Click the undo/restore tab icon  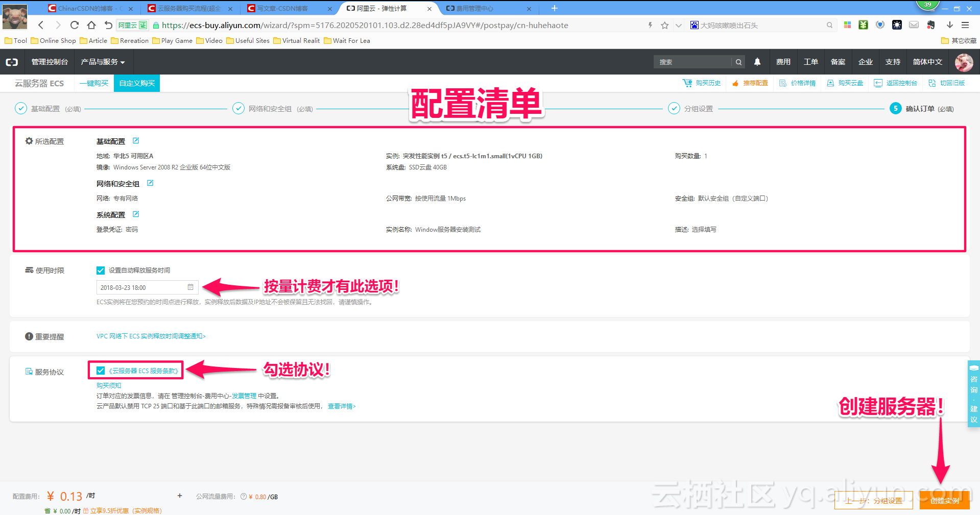[x=108, y=25]
